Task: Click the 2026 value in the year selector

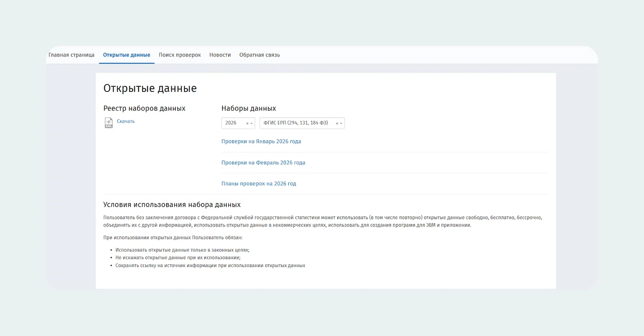Action: [x=231, y=123]
